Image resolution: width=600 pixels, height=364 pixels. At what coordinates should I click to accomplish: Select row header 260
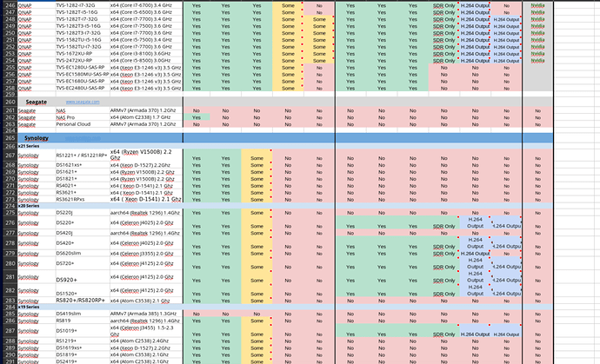pyautogui.click(x=10, y=103)
